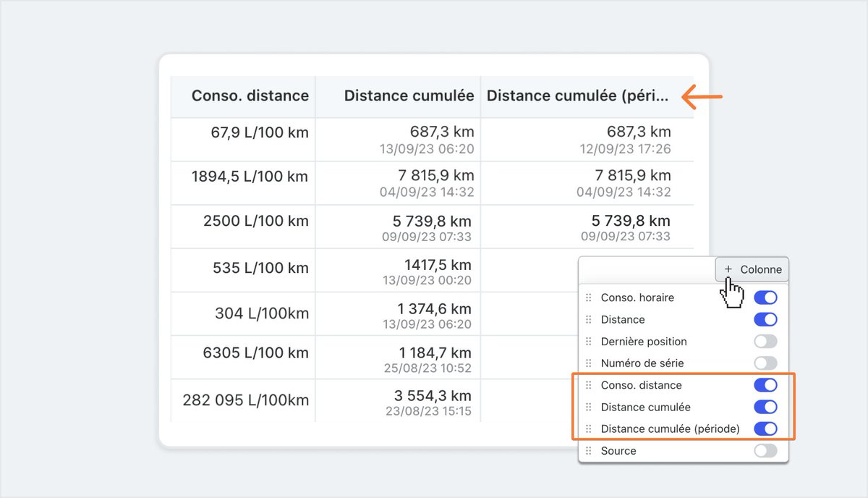Click drag handle next to Numéro de série
868x498 pixels.
point(588,363)
